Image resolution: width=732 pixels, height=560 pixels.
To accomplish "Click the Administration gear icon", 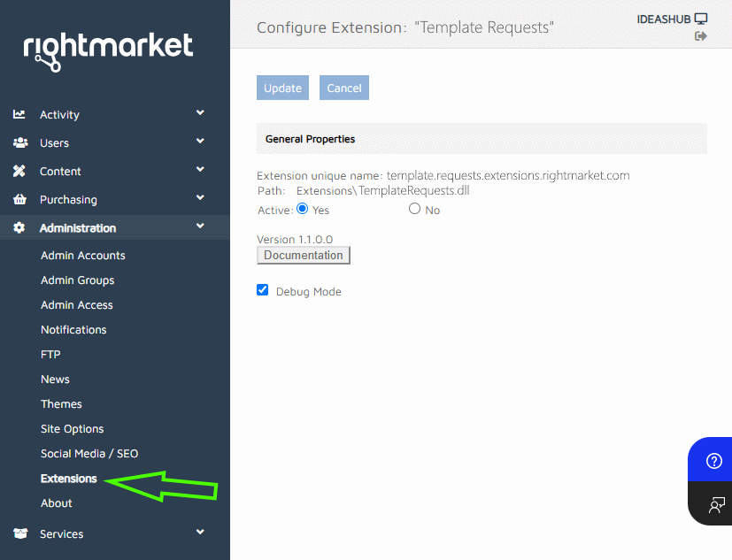I will pyautogui.click(x=19, y=227).
